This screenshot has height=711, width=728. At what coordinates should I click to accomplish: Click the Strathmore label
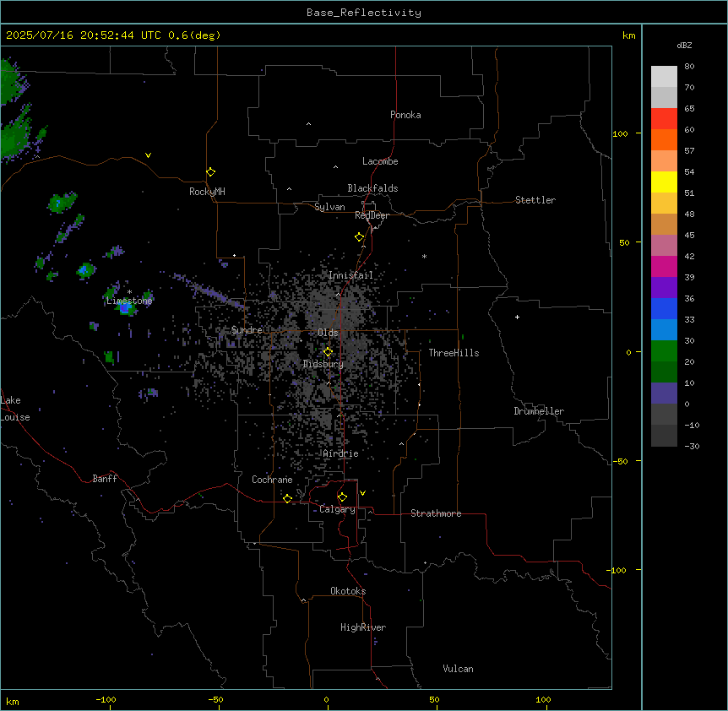436,513
